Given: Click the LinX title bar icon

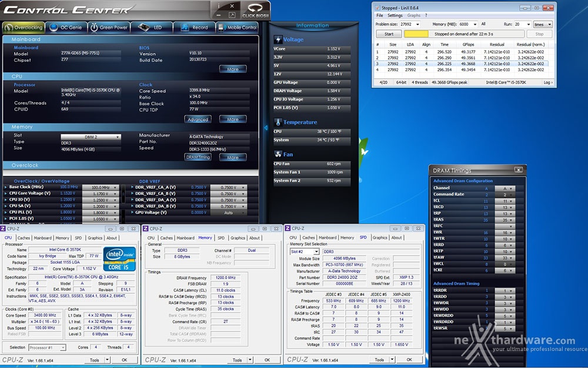Looking at the screenshot, I should tap(377, 8).
